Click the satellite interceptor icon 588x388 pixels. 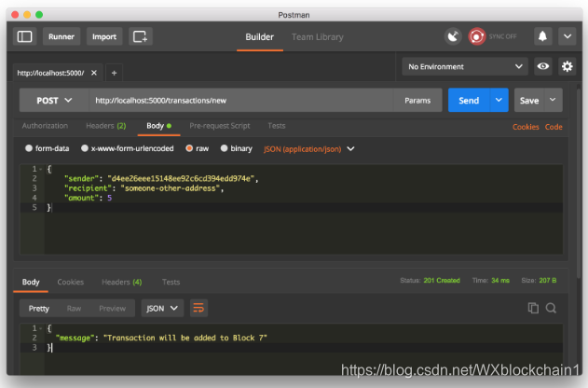(453, 36)
